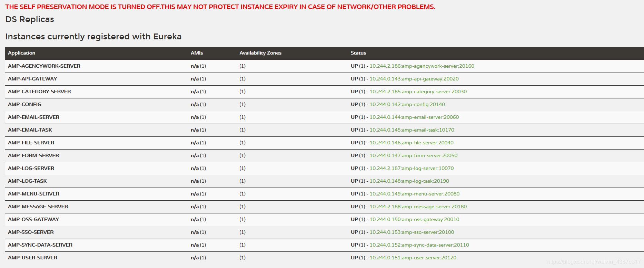This screenshot has width=644, height=268.
Task: Open the amp-message-server:20180 instance link
Action: (x=418, y=207)
